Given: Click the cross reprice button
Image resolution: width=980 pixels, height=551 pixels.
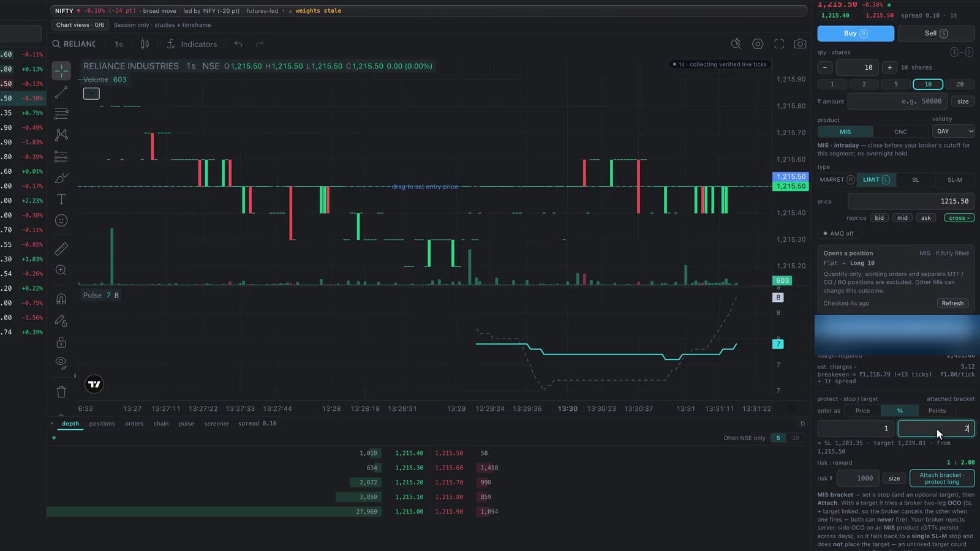Looking at the screenshot, I should click(x=959, y=218).
